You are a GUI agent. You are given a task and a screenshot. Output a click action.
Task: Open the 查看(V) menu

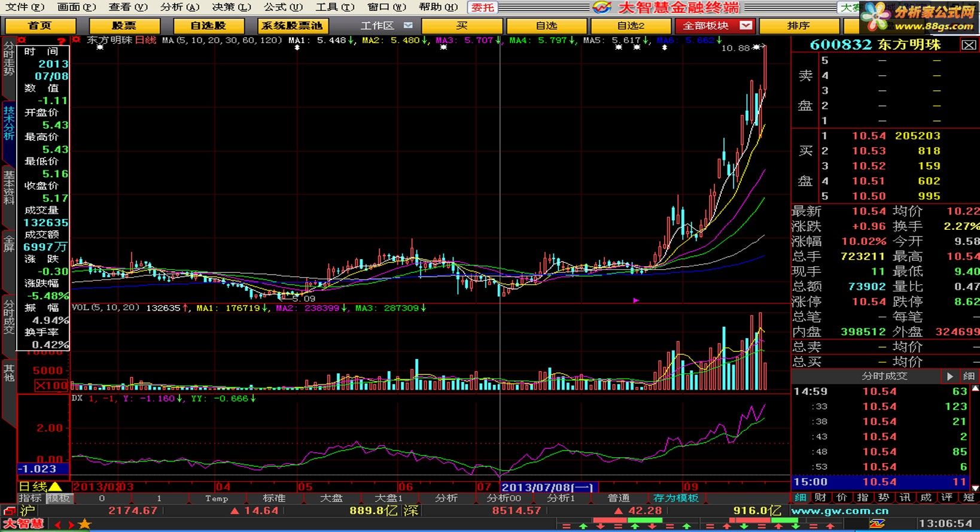(128, 7)
